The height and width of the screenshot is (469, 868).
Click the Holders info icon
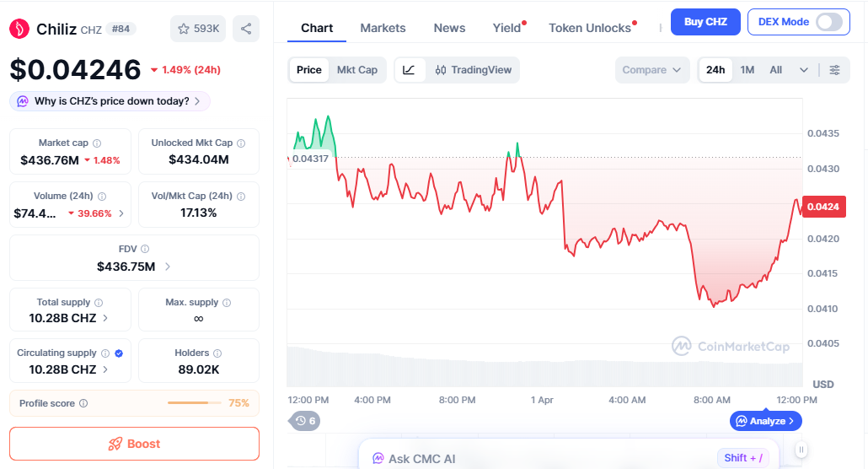tap(217, 353)
